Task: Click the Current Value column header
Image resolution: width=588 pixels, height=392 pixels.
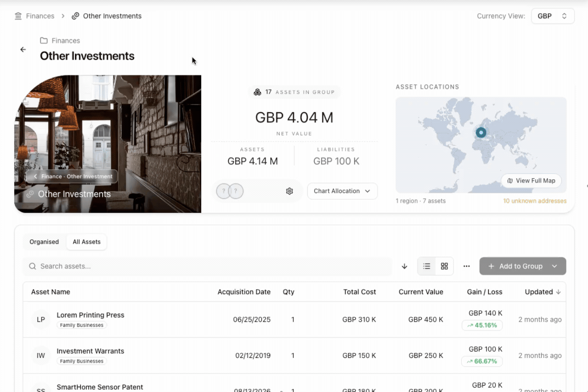Action: [x=421, y=292]
